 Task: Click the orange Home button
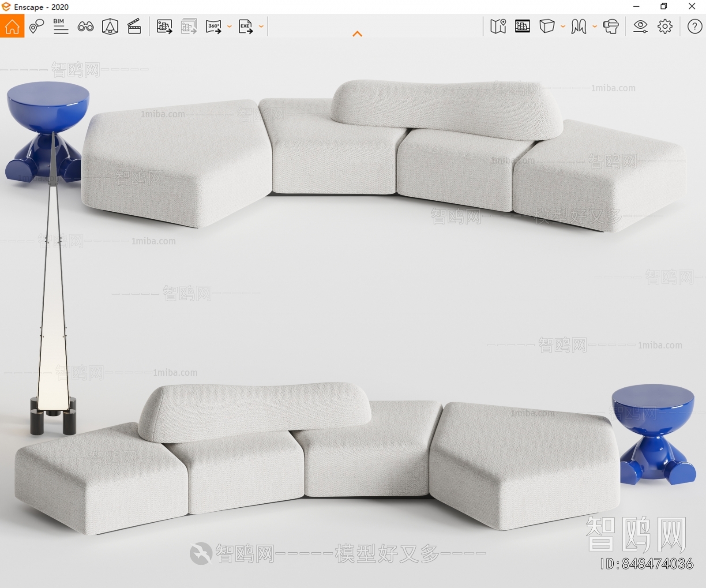[x=12, y=26]
